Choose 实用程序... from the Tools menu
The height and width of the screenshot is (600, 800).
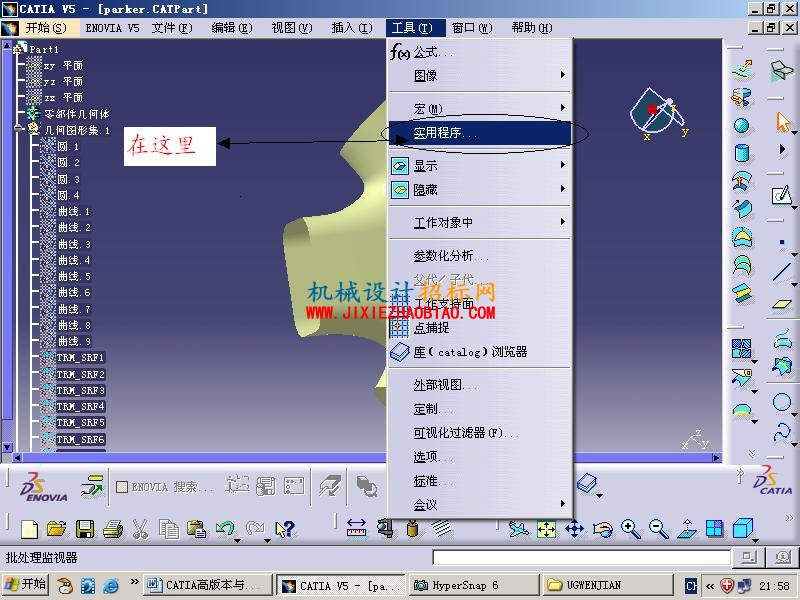[479, 133]
